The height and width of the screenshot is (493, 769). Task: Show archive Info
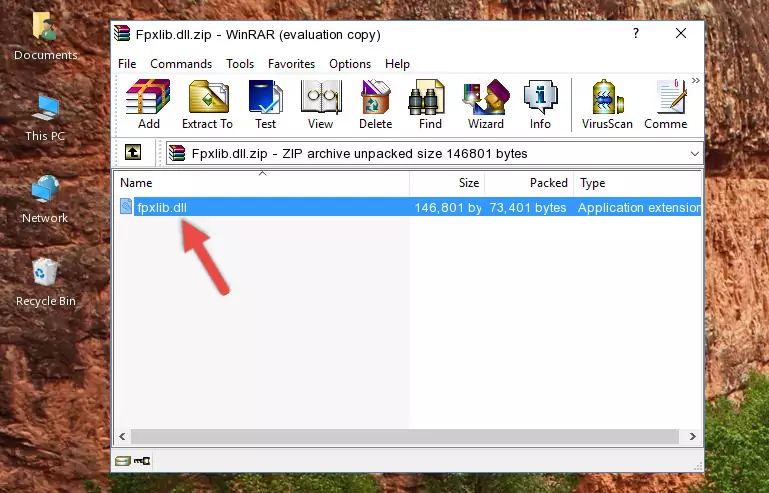pyautogui.click(x=540, y=104)
